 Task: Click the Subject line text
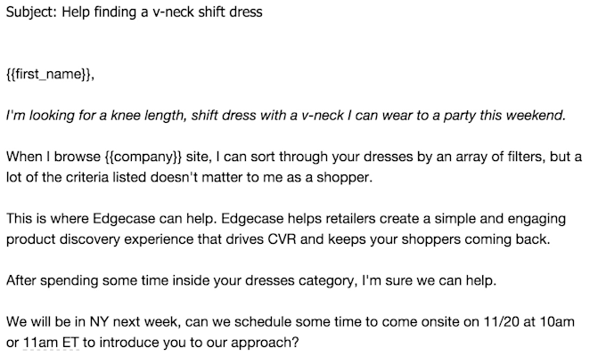134,13
